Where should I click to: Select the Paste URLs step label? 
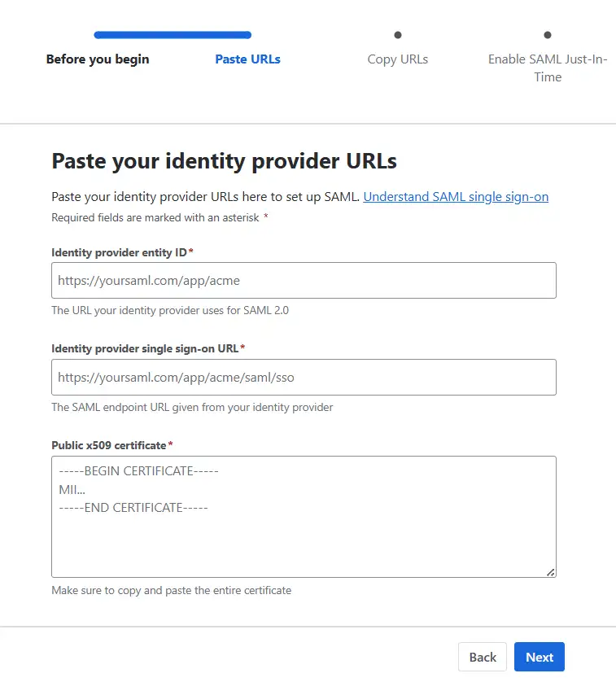[247, 59]
